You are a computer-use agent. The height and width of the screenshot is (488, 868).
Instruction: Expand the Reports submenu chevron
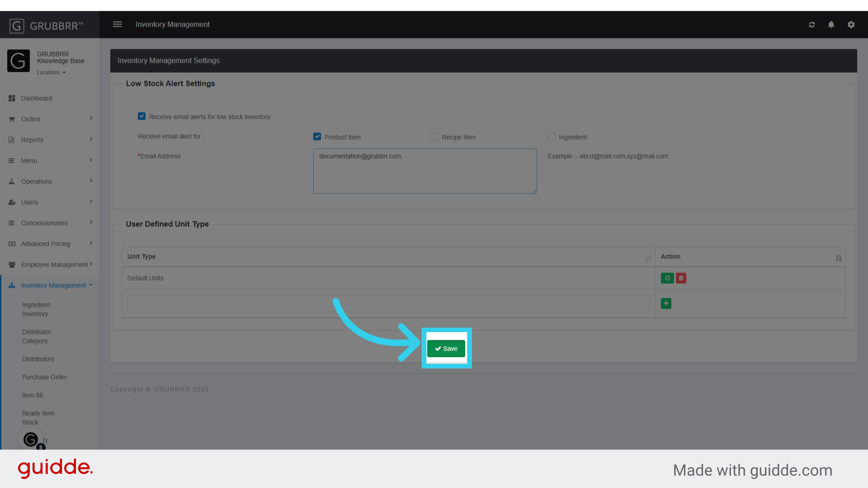pos(91,140)
